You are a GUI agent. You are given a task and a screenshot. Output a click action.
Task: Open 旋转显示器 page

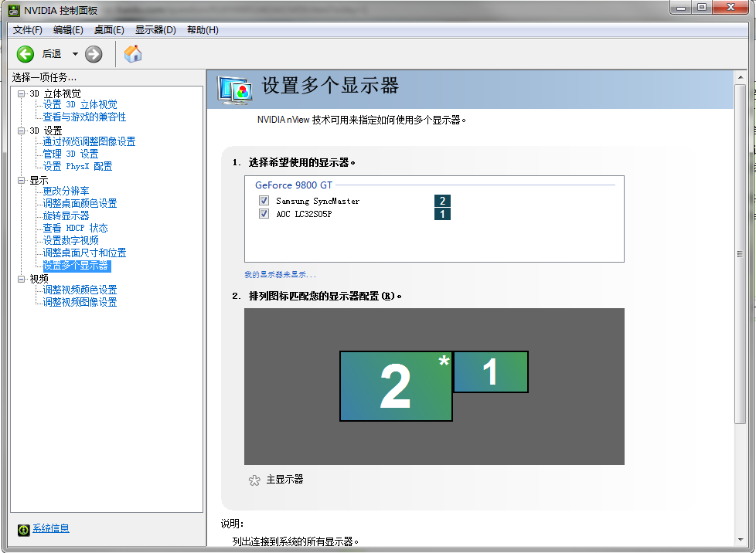pyautogui.click(x=66, y=215)
